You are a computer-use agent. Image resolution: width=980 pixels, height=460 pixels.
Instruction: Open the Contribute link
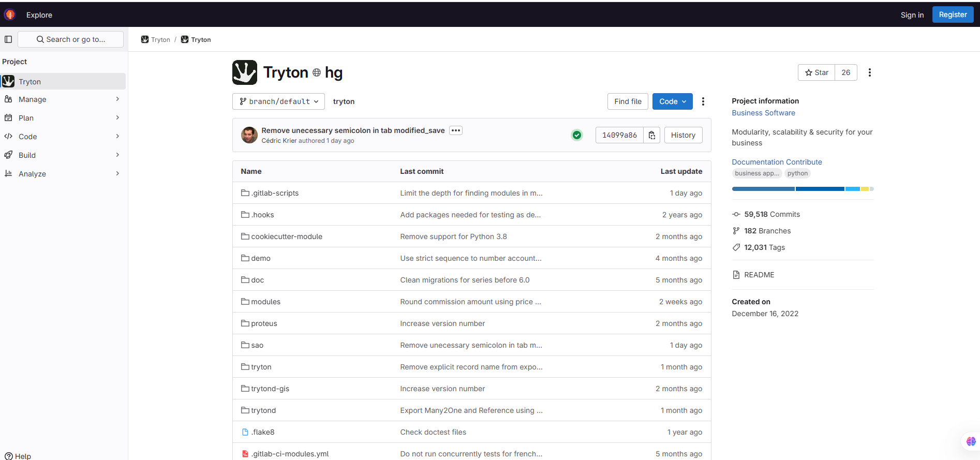804,162
